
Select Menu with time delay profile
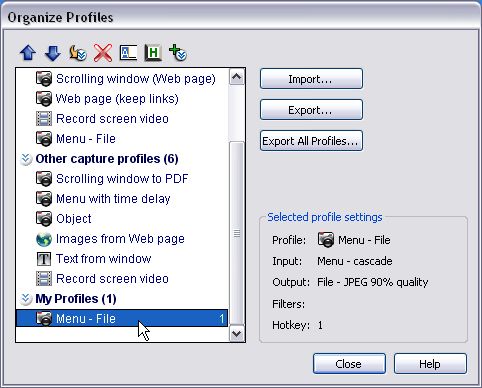(113, 199)
